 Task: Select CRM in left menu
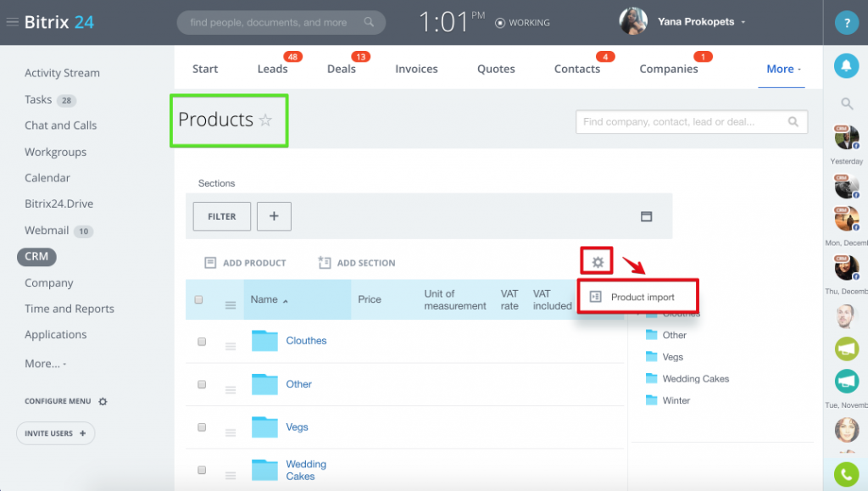(x=36, y=257)
